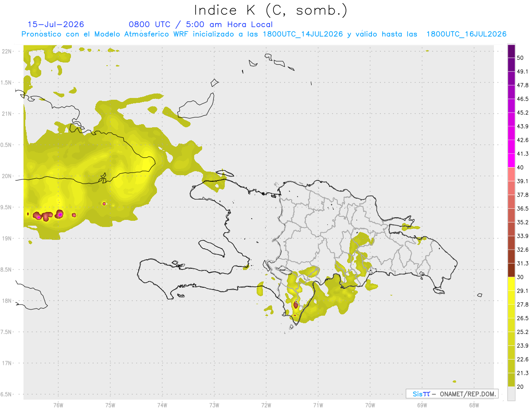The width and height of the screenshot is (532, 411).
Task: Click the dark purple 50 color swatch
Action: 511,51
